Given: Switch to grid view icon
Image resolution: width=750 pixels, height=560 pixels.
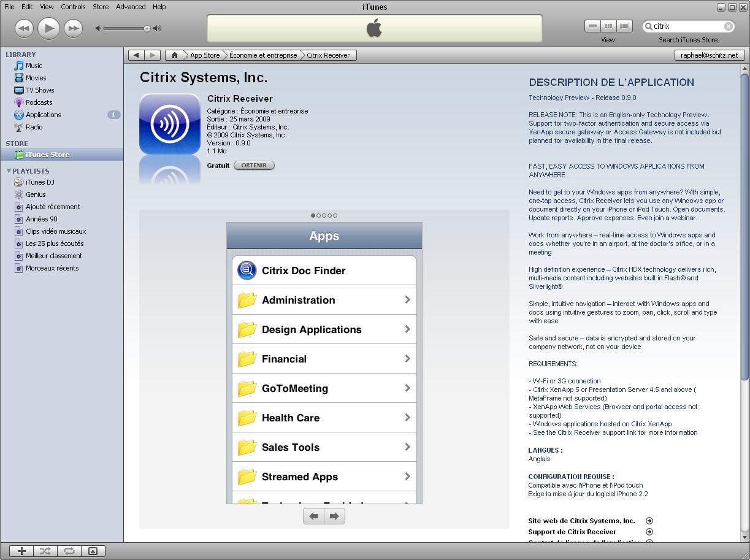Looking at the screenshot, I should click(608, 26).
